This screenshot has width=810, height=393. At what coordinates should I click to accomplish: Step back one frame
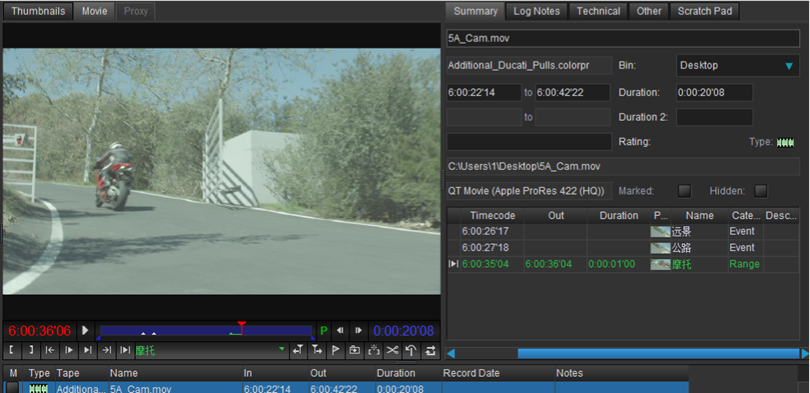[x=340, y=331]
